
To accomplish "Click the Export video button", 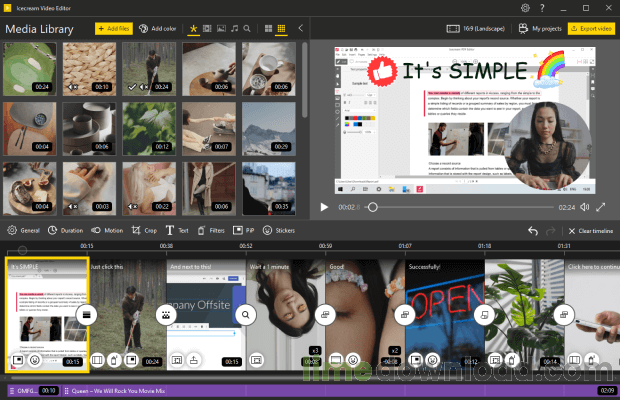I will pyautogui.click(x=590, y=29).
